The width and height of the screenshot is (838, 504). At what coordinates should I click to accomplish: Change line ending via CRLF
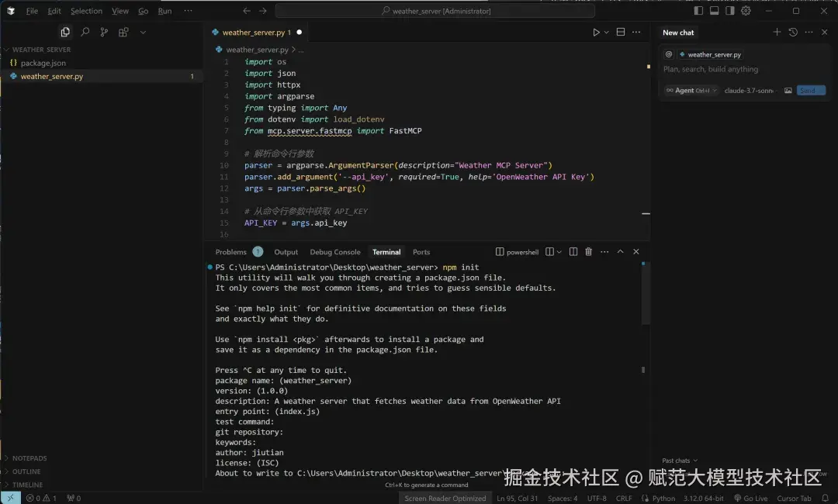tap(624, 498)
